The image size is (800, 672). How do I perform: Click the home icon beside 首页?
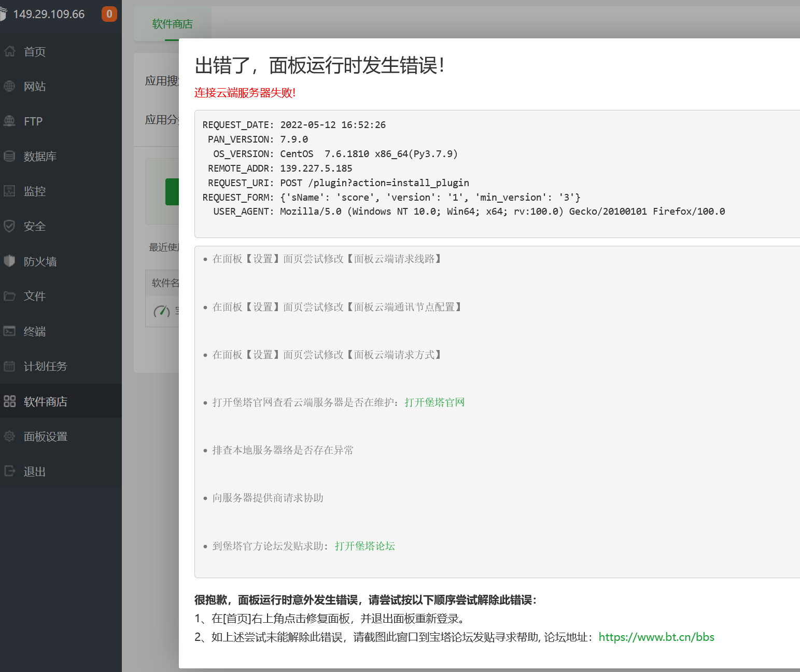click(x=9, y=51)
